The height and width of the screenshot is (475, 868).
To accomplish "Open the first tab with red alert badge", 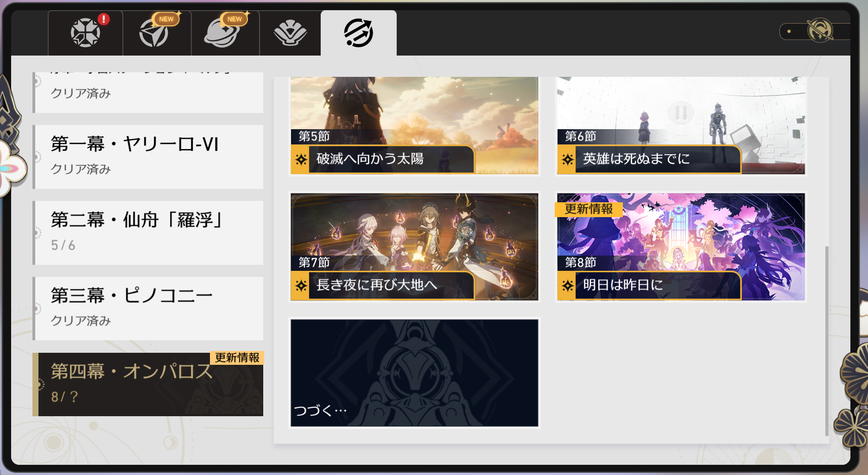I will tap(86, 33).
